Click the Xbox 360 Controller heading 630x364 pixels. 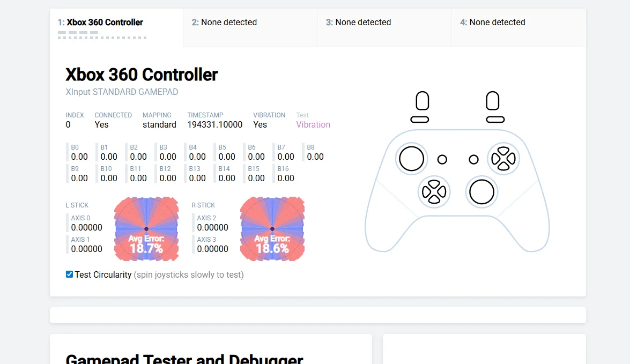(142, 75)
